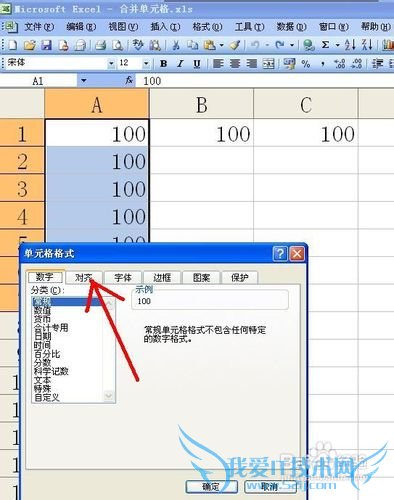
Task: Click the Permission icon next to Save
Action: [x=63, y=45]
